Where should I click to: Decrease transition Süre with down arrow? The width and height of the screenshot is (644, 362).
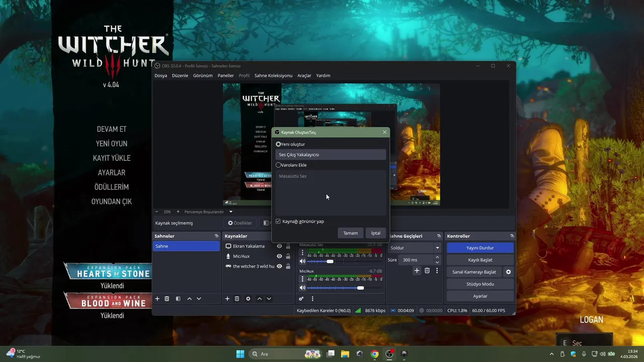(437, 262)
